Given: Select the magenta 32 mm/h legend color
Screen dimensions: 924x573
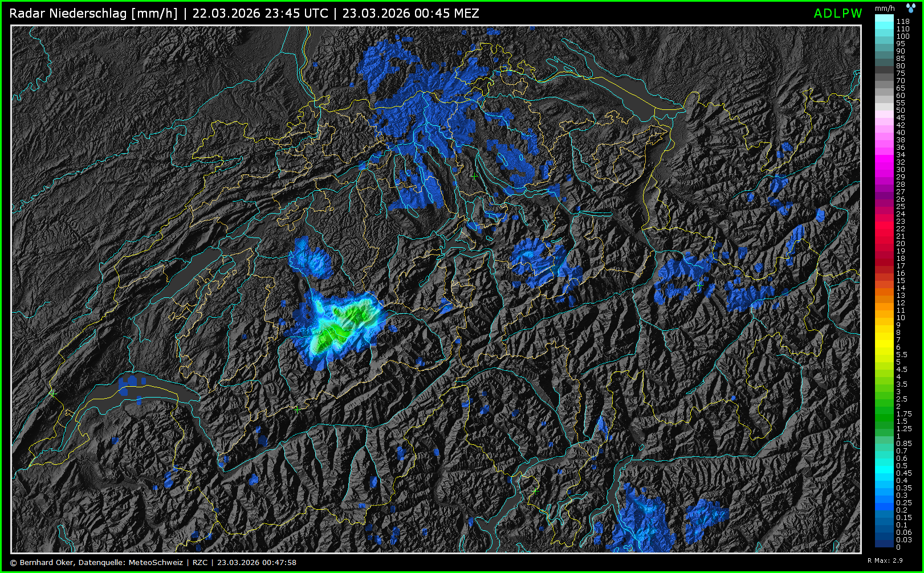Looking at the screenshot, I should (884, 162).
